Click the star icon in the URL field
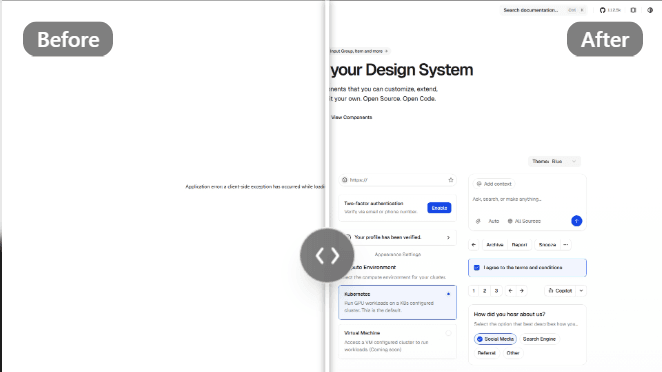This screenshot has height=372, width=662. (x=450, y=180)
